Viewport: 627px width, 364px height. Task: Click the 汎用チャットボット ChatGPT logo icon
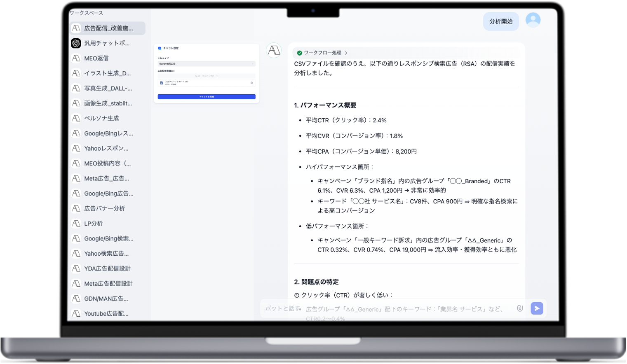click(x=76, y=43)
